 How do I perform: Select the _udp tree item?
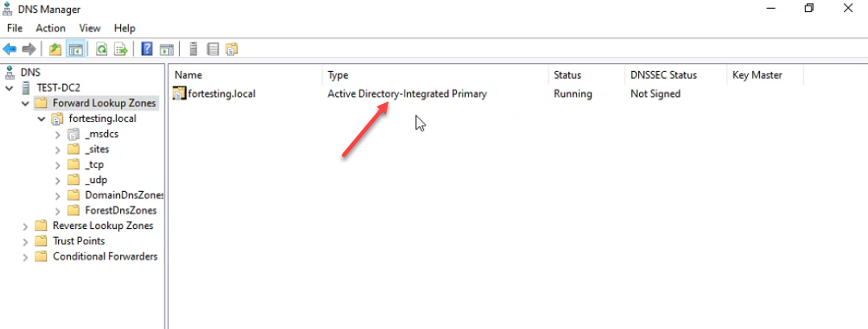pyautogui.click(x=96, y=180)
